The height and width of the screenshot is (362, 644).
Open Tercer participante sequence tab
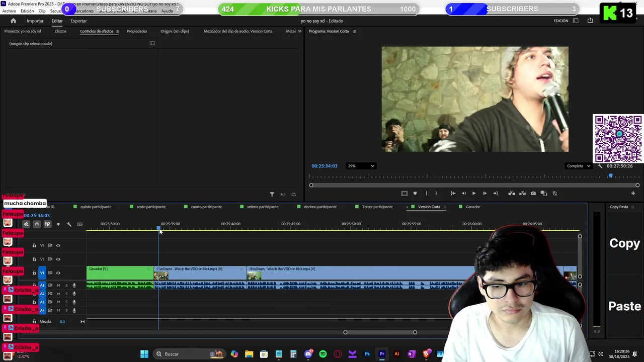377,207
